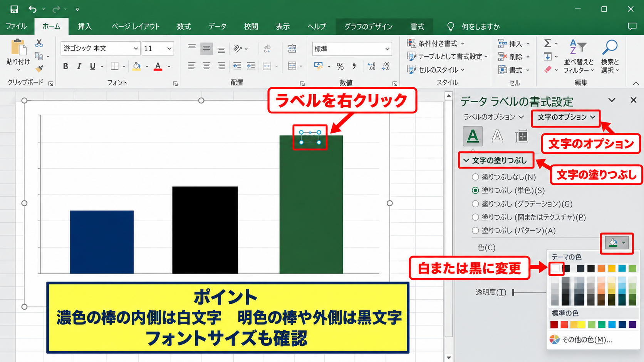Click the Format Painter brush icon
The image size is (644, 362).
(39, 69)
